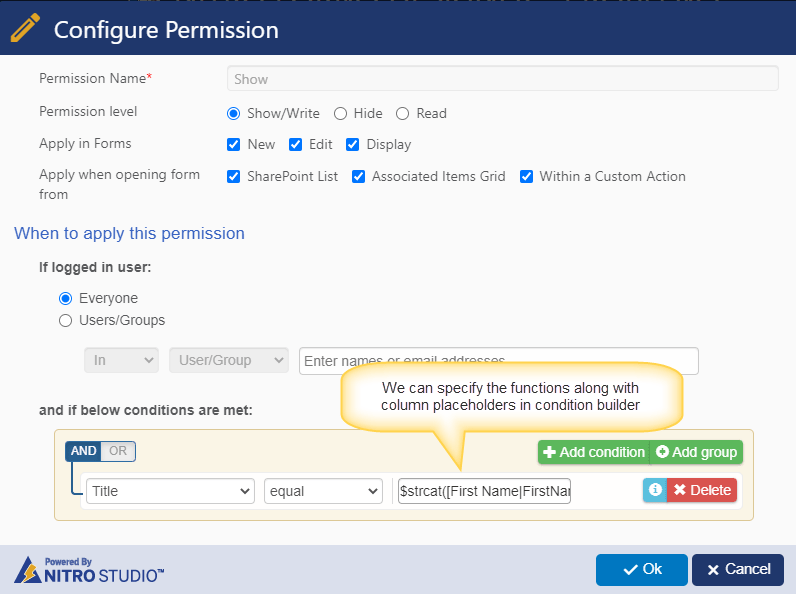Click the pencil icon beside Configure Permission
The height and width of the screenshot is (594, 796).
pos(25,28)
